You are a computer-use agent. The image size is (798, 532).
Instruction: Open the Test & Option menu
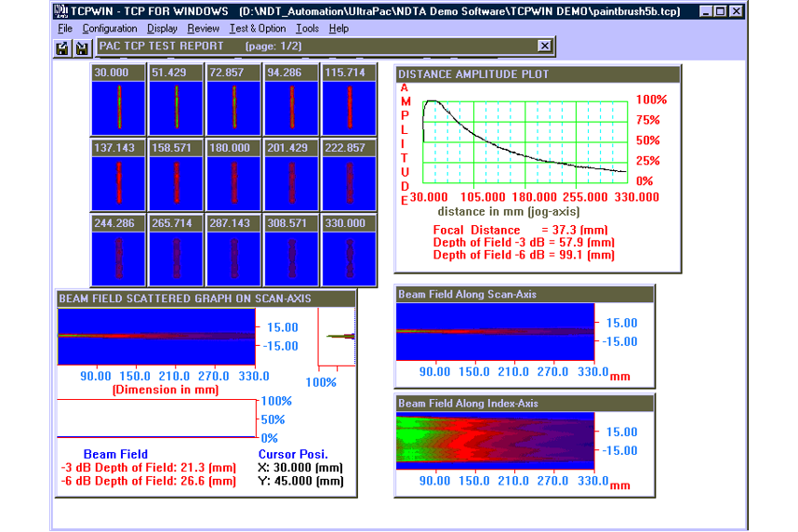[258, 29]
